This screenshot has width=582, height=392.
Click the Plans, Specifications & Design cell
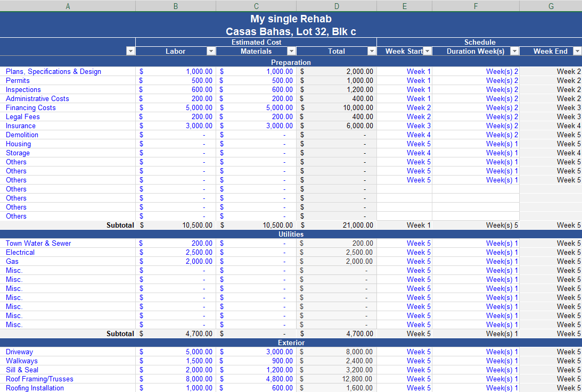[53, 71]
